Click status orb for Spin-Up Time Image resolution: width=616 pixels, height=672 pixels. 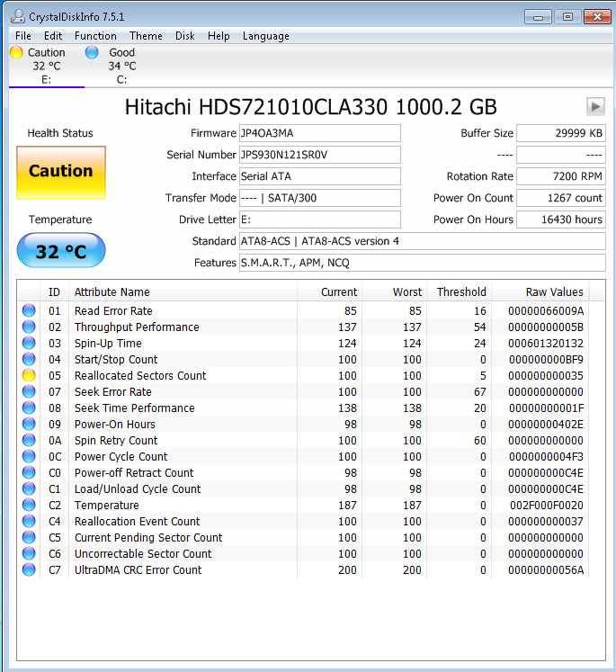click(x=29, y=343)
